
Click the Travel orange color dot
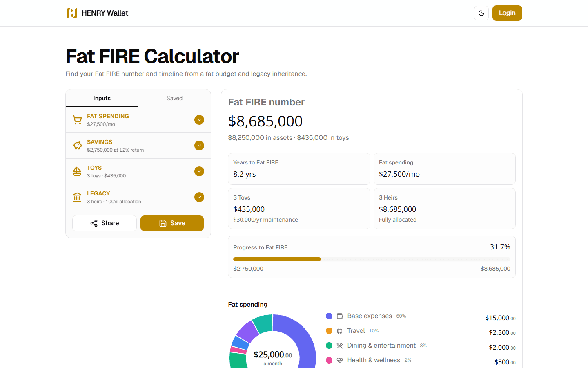click(x=329, y=331)
